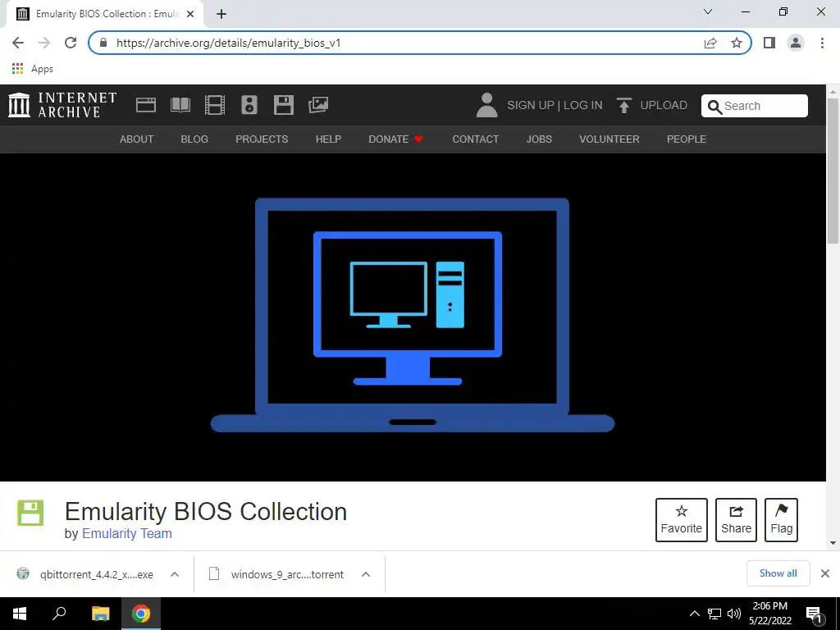Screen dimensions: 840x630
Task: Open the Apps shortcut in bookmarks bar
Action: 33,69
